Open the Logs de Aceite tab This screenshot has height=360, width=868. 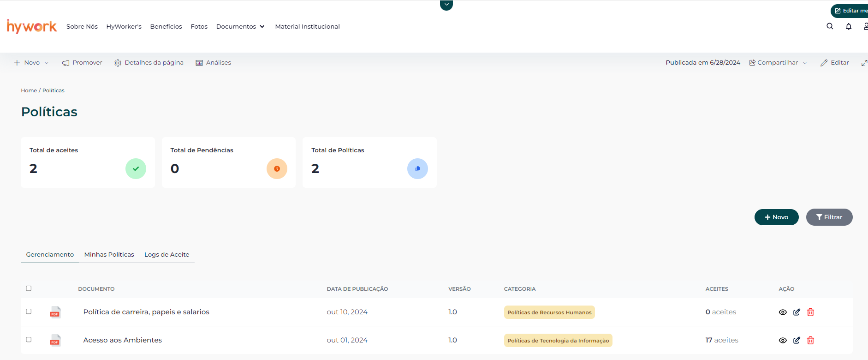coord(166,254)
